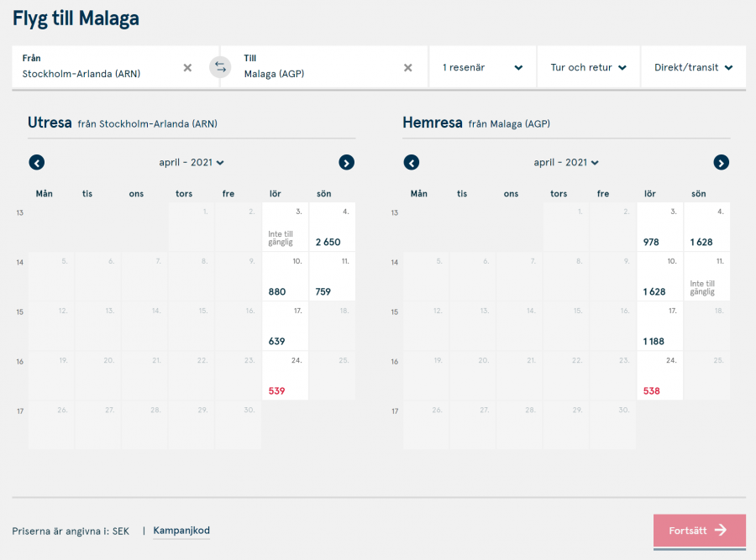The height and width of the screenshot is (560, 756).
Task: Open Utresa month selector april - 2021
Action: (x=192, y=163)
